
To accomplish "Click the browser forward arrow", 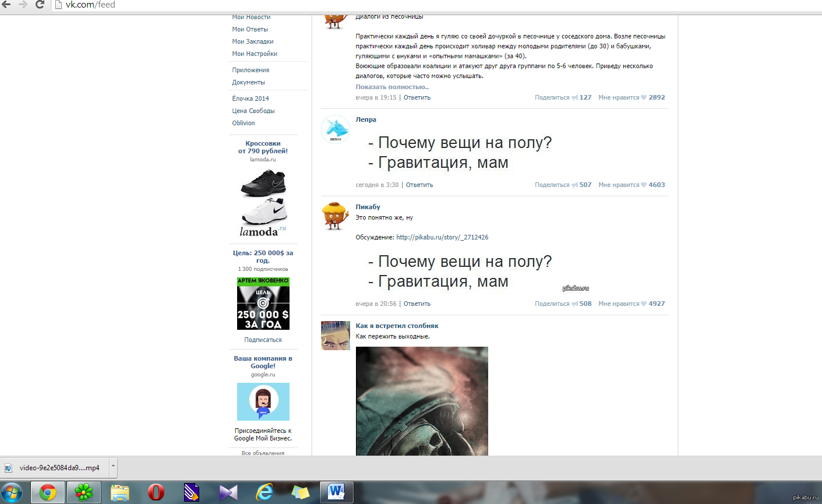I will (23, 5).
